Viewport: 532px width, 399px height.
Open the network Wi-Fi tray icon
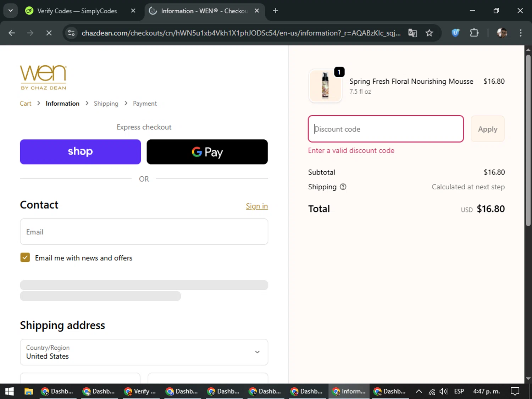(432, 392)
